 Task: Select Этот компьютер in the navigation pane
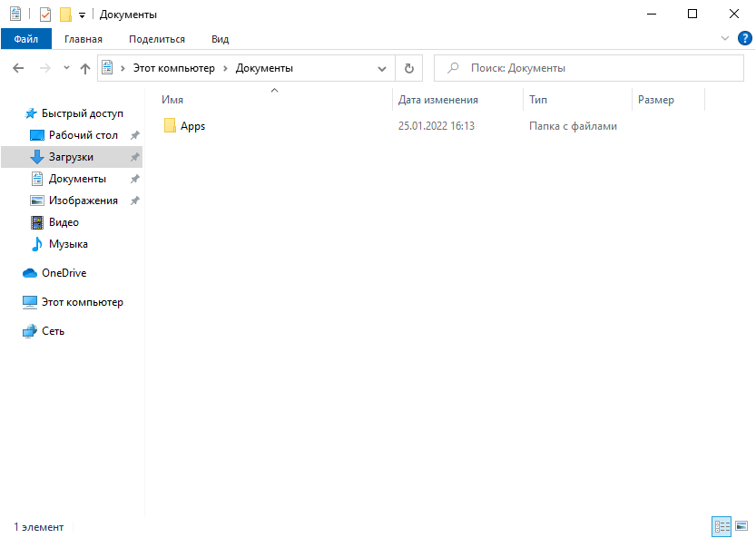point(83,302)
